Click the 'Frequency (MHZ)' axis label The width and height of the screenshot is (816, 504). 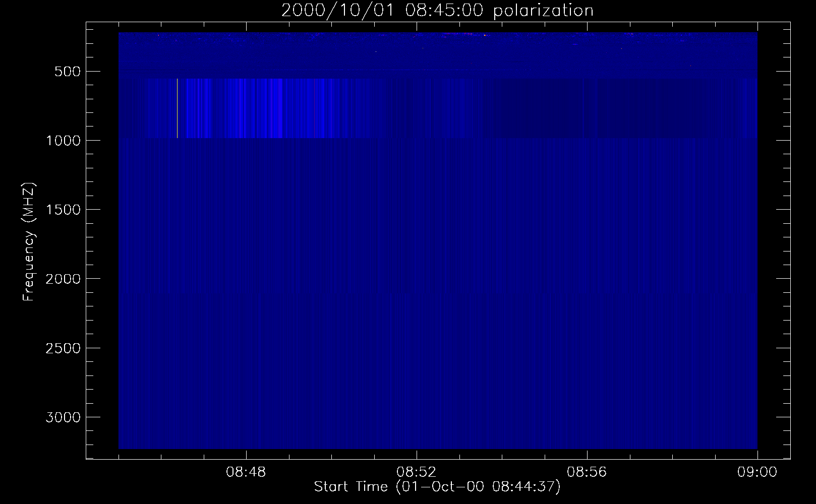(x=29, y=242)
